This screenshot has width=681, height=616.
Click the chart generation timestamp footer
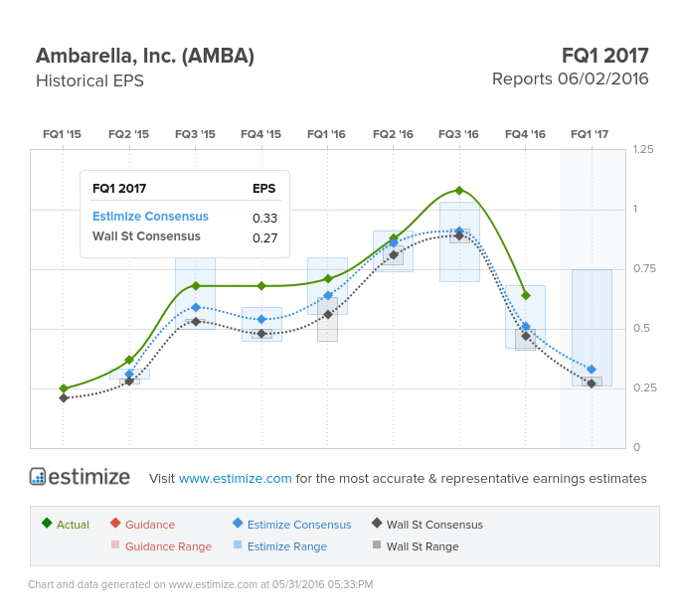tap(200, 584)
